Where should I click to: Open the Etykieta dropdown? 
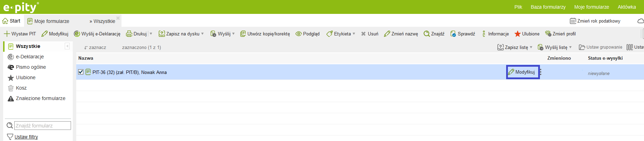tap(354, 34)
